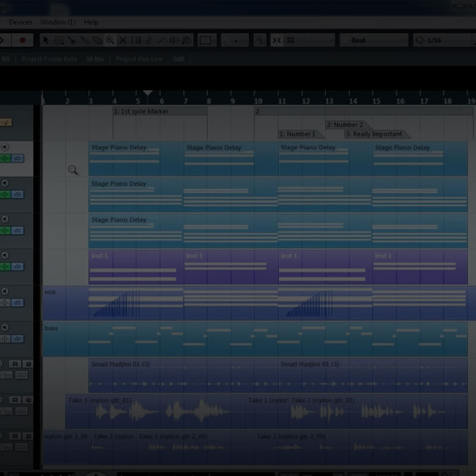Toggle monitor speaker on second Stage Piano track
The height and width of the screenshot is (476, 476).
pyautogui.click(x=5, y=183)
